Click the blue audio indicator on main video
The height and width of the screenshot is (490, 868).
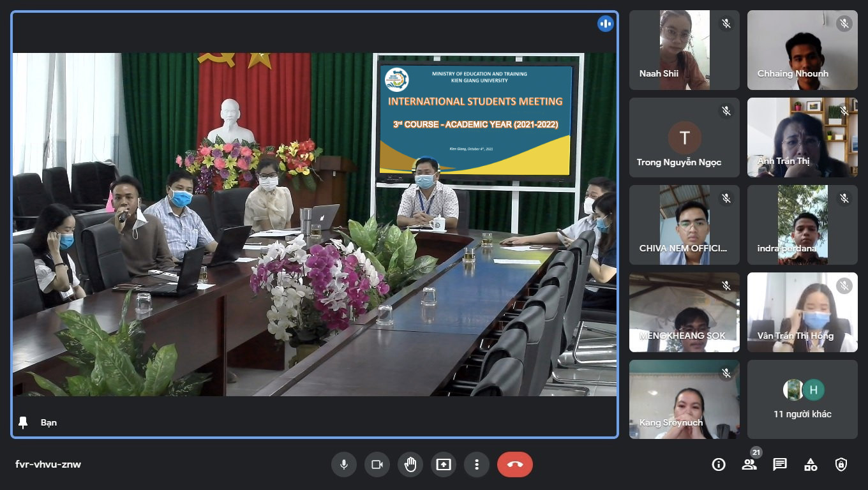[605, 24]
